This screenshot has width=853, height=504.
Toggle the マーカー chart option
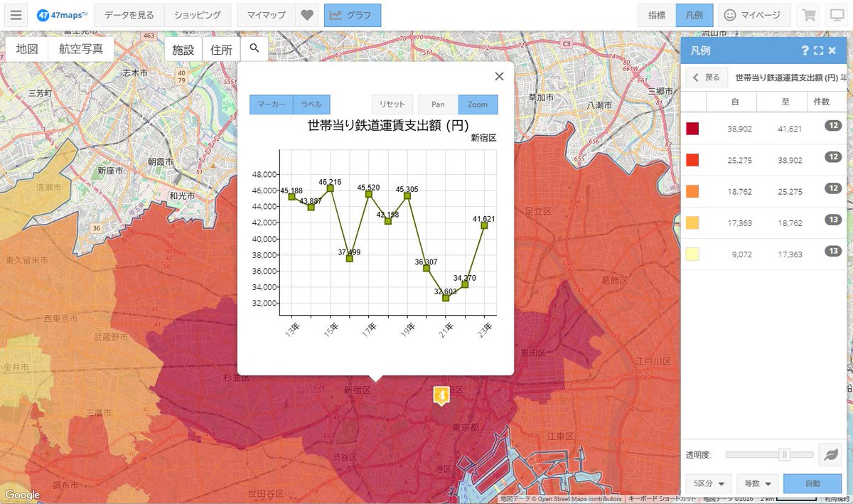tap(271, 104)
